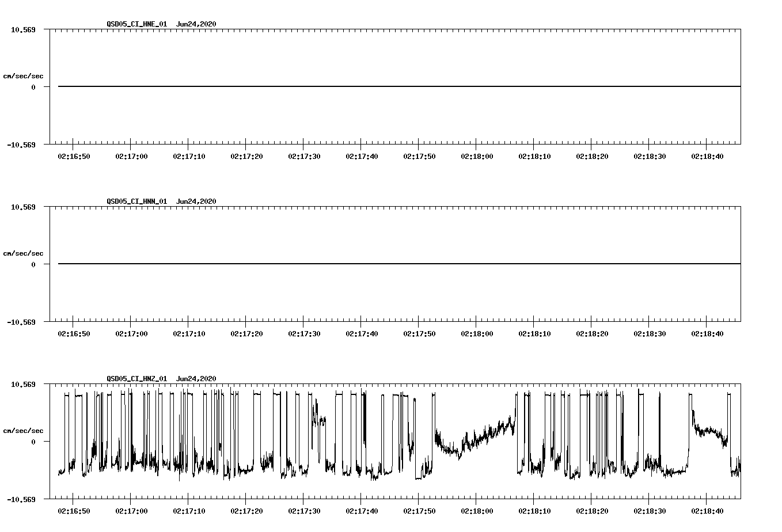Click the zero axis value on HNE plot
The height and width of the screenshot is (532, 782).
(33, 87)
